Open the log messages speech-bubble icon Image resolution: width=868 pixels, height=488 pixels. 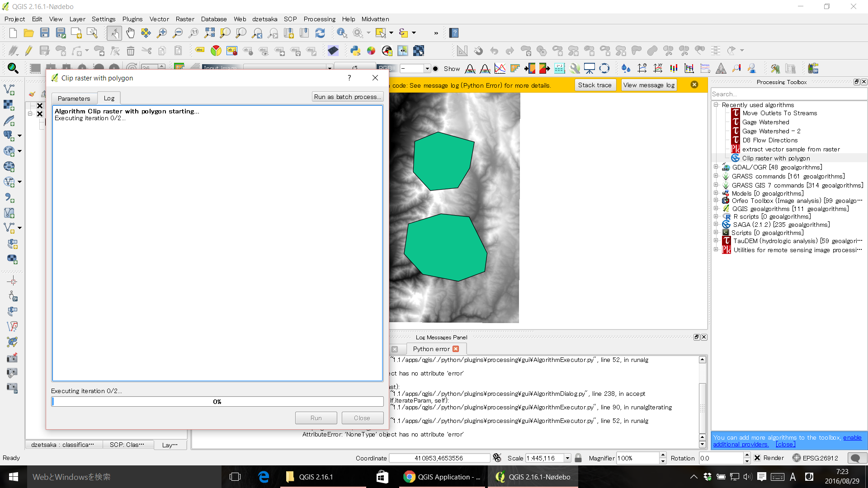(855, 458)
